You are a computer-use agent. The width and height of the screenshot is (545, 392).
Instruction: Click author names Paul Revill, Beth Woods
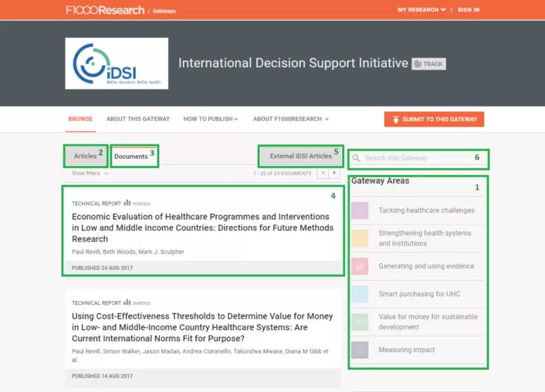pos(104,252)
